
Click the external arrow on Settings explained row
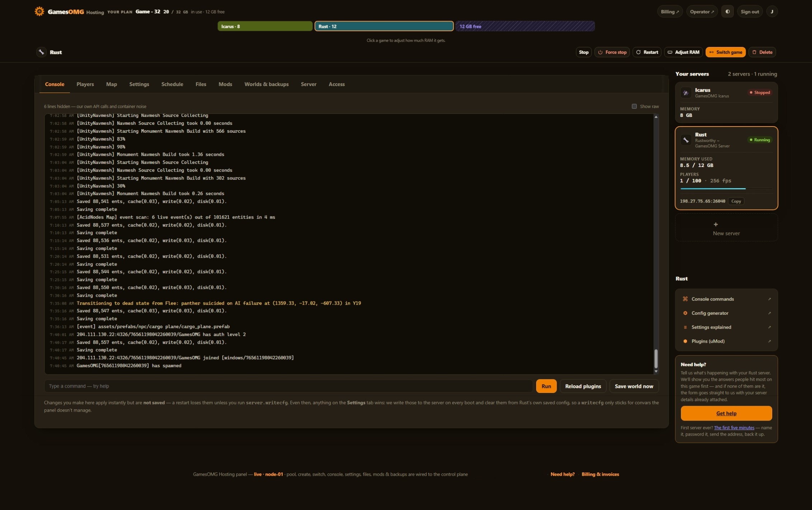pos(769,327)
